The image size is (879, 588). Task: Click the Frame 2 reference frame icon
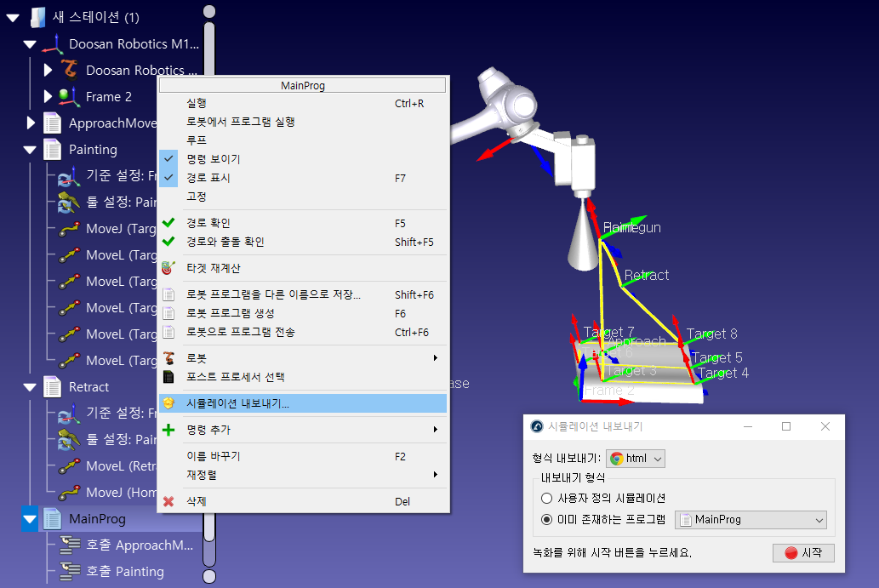[x=68, y=96]
